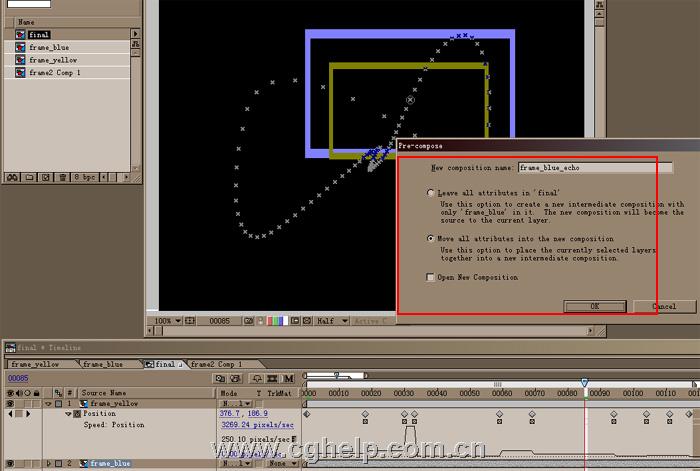Toggle the motion blur M switch
This screenshot has width=700, height=471.
coord(288,379)
